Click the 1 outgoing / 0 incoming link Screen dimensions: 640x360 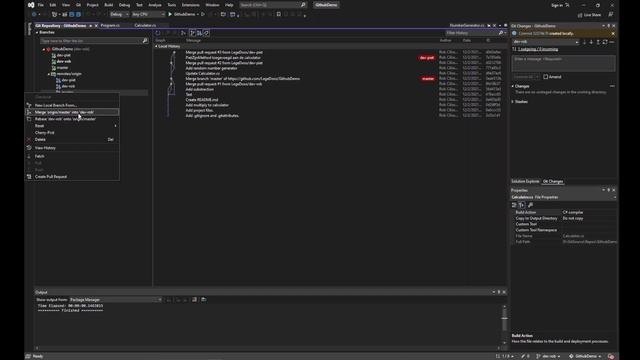pyautogui.click(x=538, y=49)
